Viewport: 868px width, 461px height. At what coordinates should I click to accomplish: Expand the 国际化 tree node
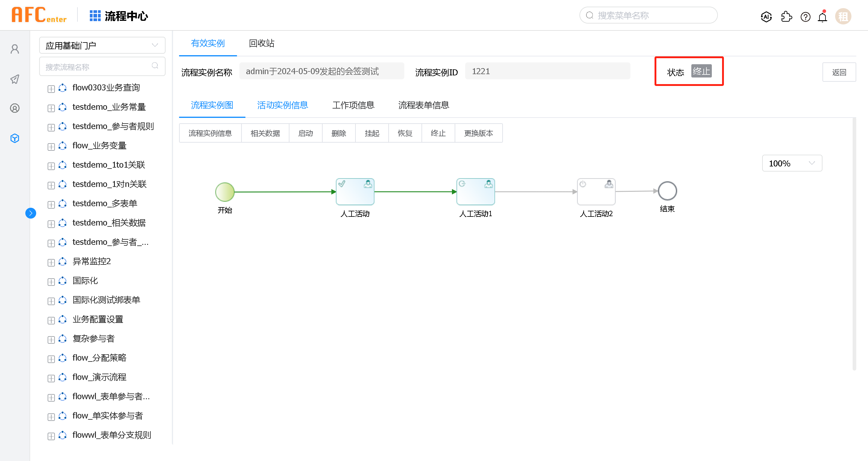51,282
